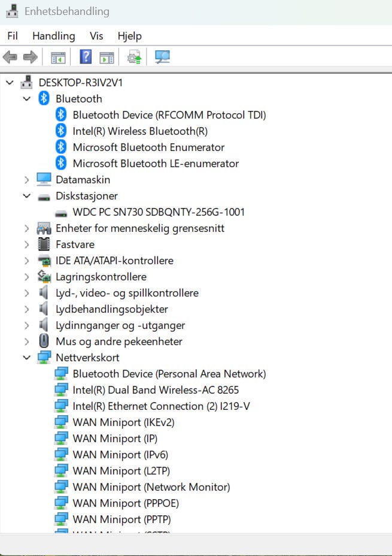
Task: Expand the Lydbehandlingsobjekter category
Action: pos(26,309)
